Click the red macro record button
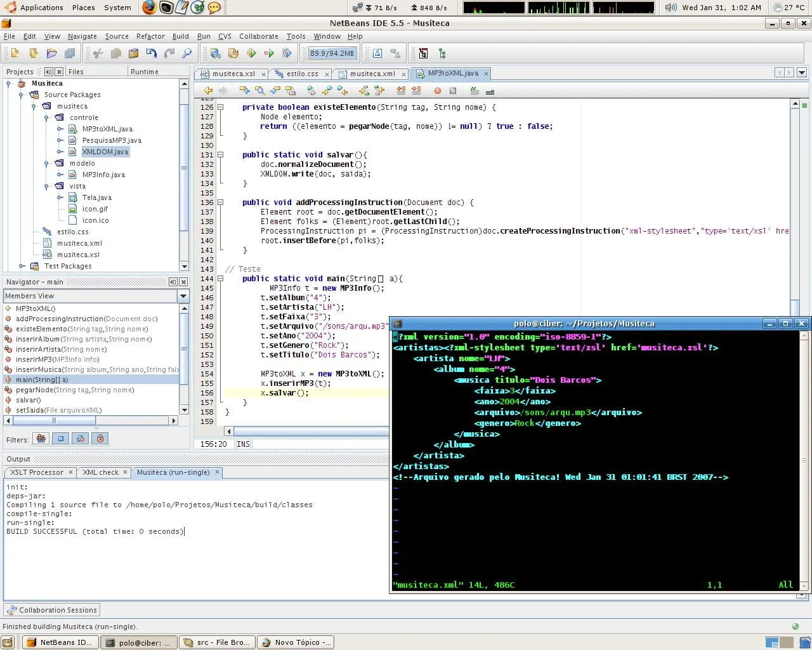The width and height of the screenshot is (812, 650). (x=437, y=91)
